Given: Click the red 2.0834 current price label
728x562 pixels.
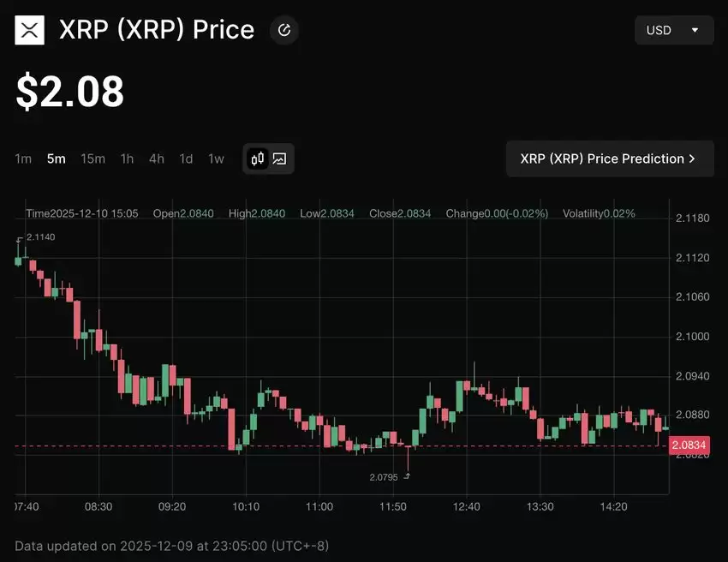Looking at the screenshot, I should coord(690,445).
